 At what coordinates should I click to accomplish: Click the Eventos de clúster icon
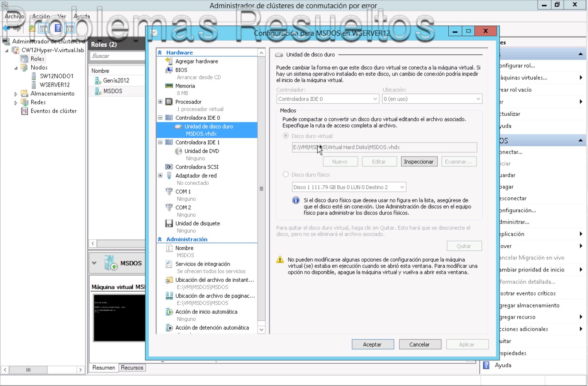click(24, 111)
